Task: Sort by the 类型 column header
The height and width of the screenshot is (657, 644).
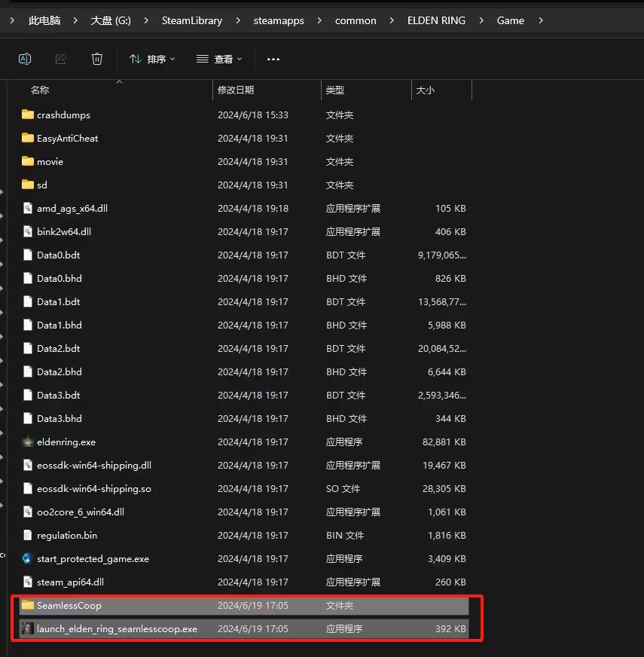Action: click(x=334, y=90)
